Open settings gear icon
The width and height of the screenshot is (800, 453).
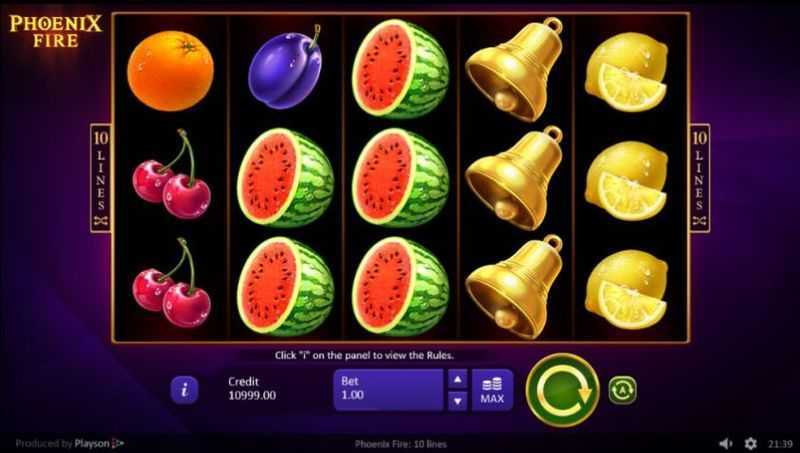[751, 443]
